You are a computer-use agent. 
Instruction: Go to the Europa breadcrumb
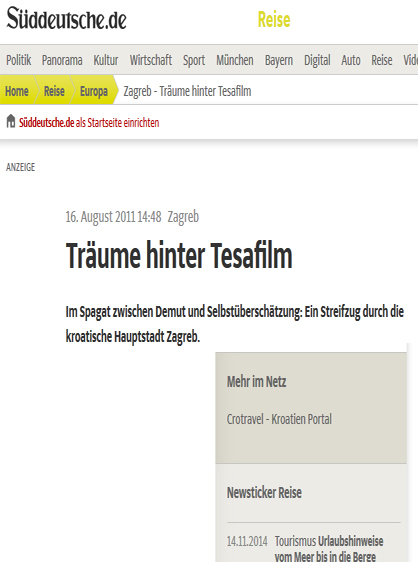tap(94, 91)
